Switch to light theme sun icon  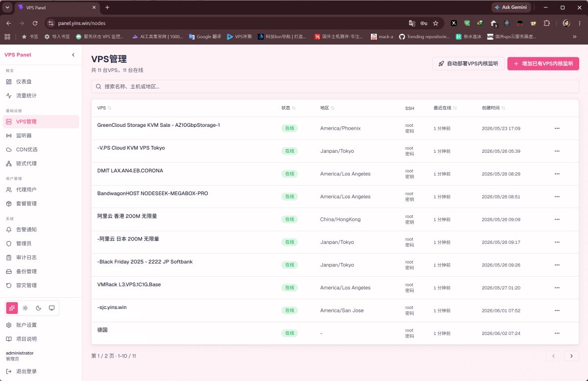coord(25,308)
